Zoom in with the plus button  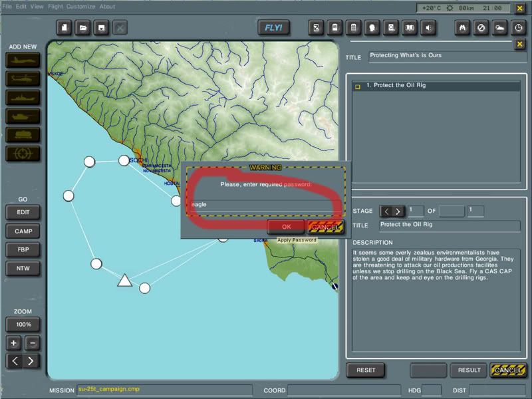tap(14, 343)
